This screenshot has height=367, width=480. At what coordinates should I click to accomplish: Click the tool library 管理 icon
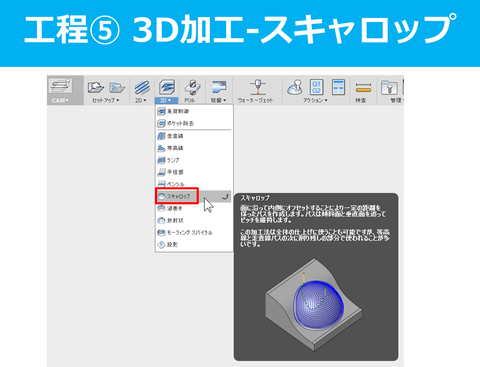[x=389, y=87]
